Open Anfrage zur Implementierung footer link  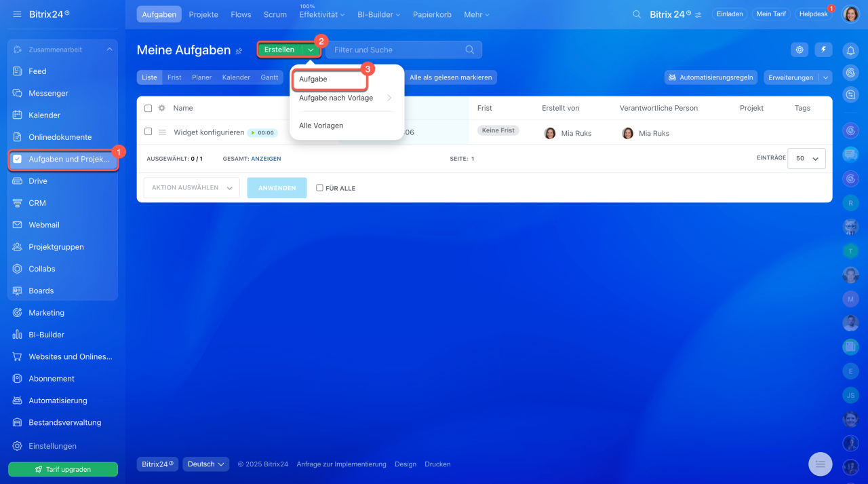(x=341, y=464)
